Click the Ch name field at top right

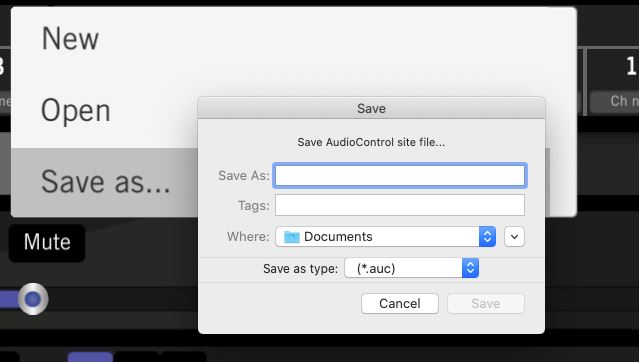coord(615,102)
